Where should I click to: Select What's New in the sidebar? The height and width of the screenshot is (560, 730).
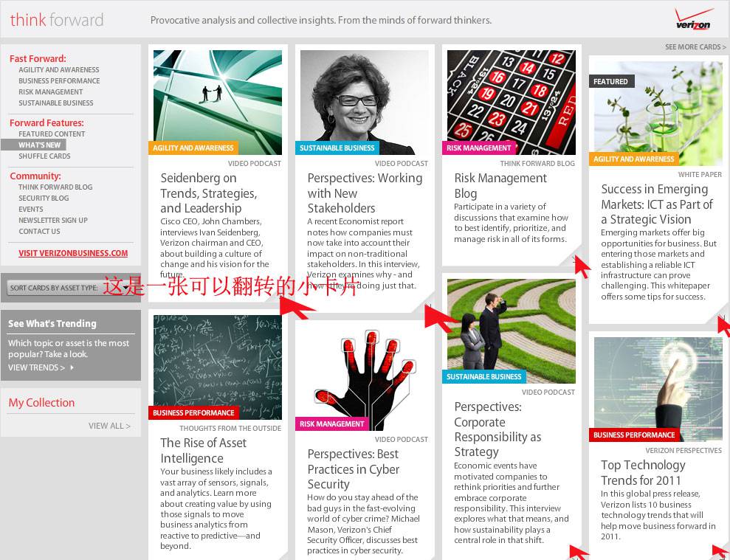click(x=39, y=145)
